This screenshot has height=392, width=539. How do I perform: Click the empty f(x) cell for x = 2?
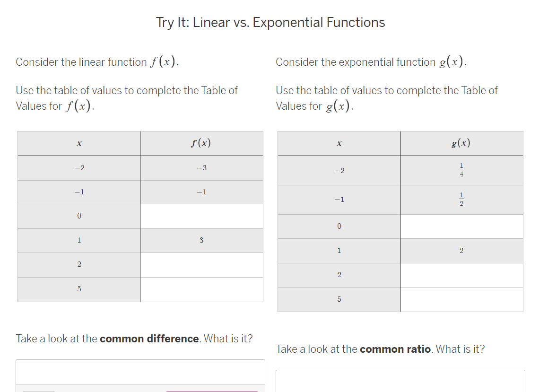[x=201, y=264]
